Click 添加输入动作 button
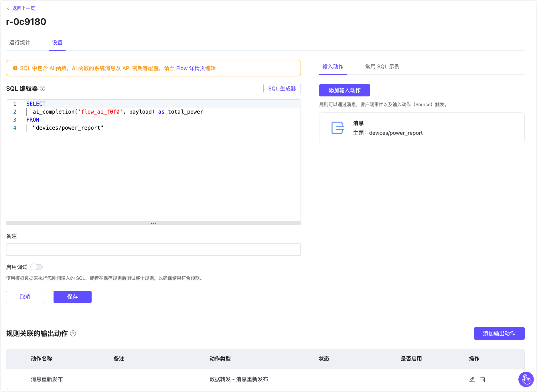 click(x=344, y=90)
